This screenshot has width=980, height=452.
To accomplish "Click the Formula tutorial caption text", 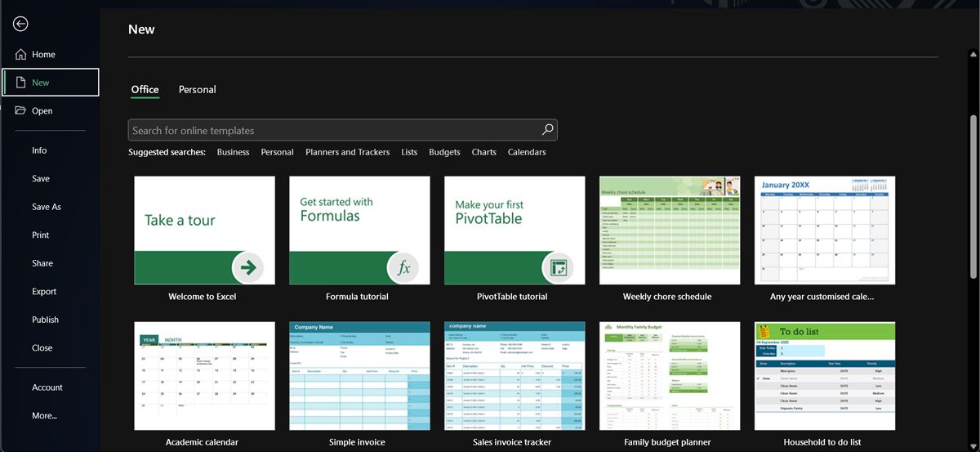I will pos(357,297).
